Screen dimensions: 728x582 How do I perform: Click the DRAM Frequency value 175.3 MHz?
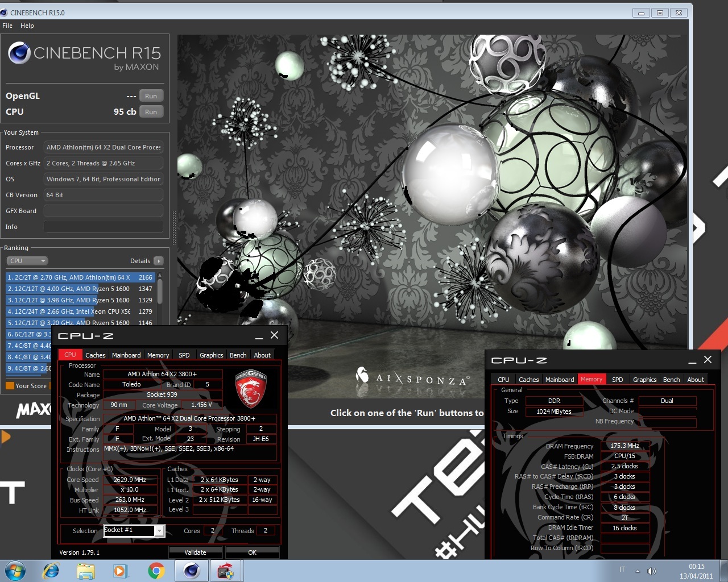pyautogui.click(x=625, y=446)
